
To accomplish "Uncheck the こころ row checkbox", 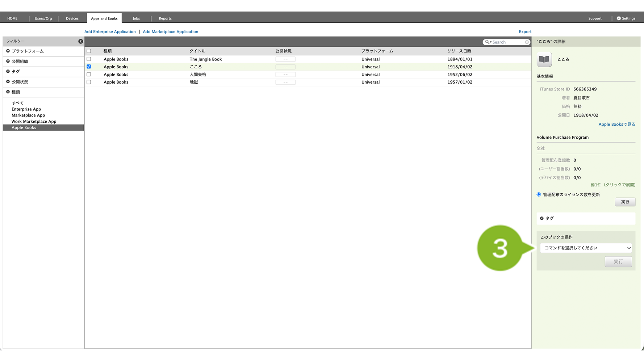I will point(89,67).
